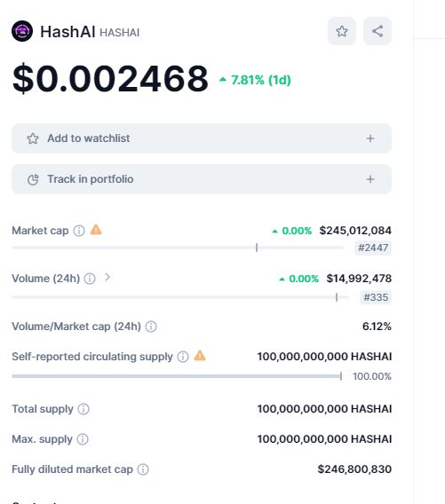Click HASHAI ticker symbol next to name
The height and width of the screenshot is (504, 445).
coord(119,33)
